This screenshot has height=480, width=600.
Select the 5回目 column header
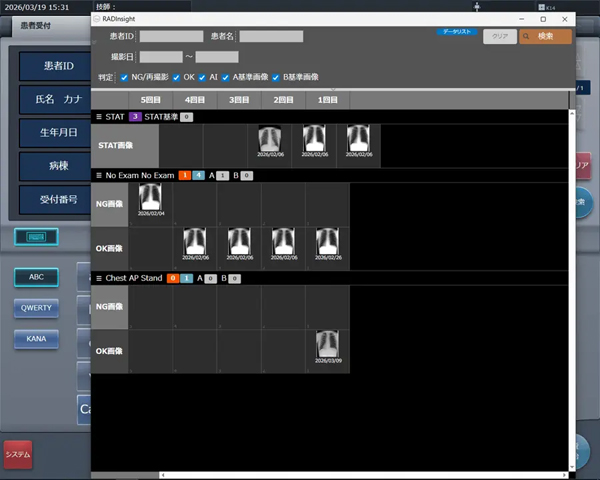pyautogui.click(x=150, y=100)
